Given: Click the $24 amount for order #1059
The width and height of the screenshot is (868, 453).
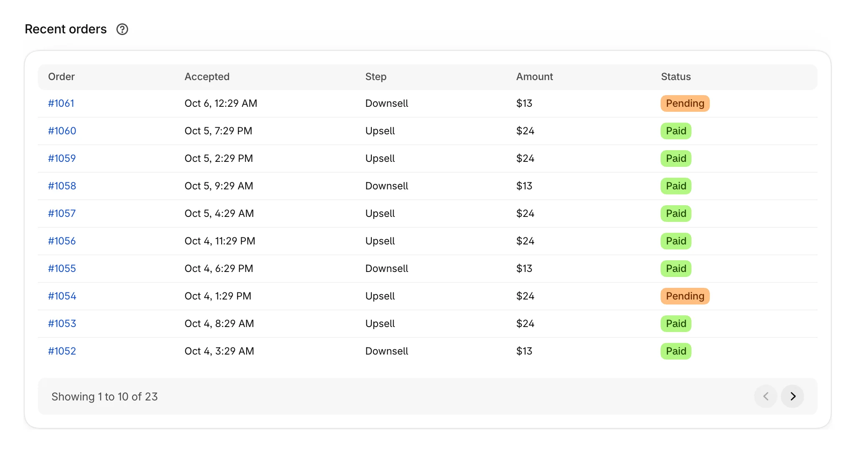Looking at the screenshot, I should click(525, 159).
